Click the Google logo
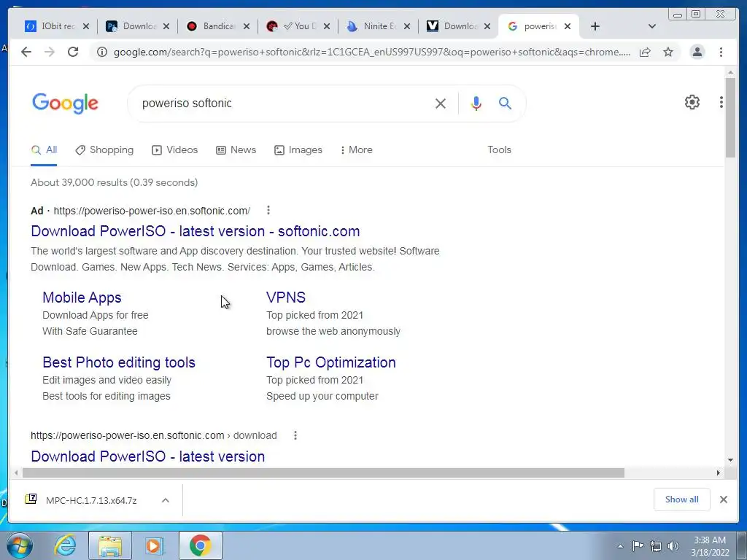747x560 pixels. pyautogui.click(x=65, y=104)
